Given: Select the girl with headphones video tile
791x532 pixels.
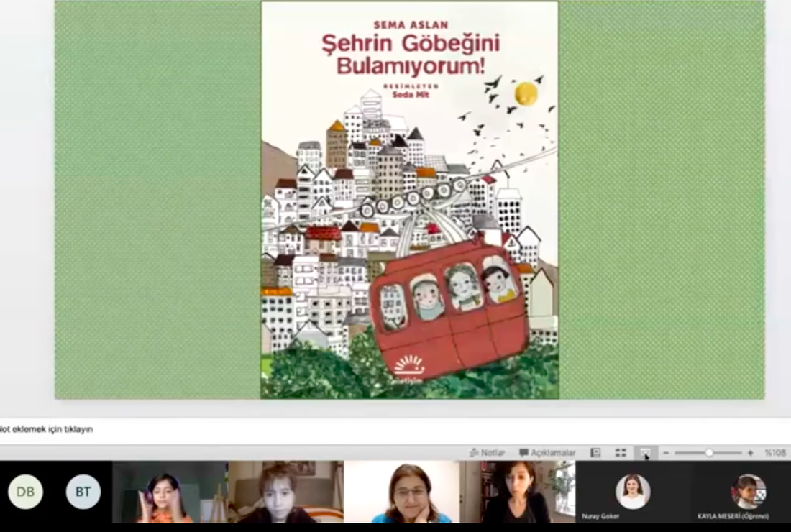Looking at the screenshot, I should pos(170,492).
